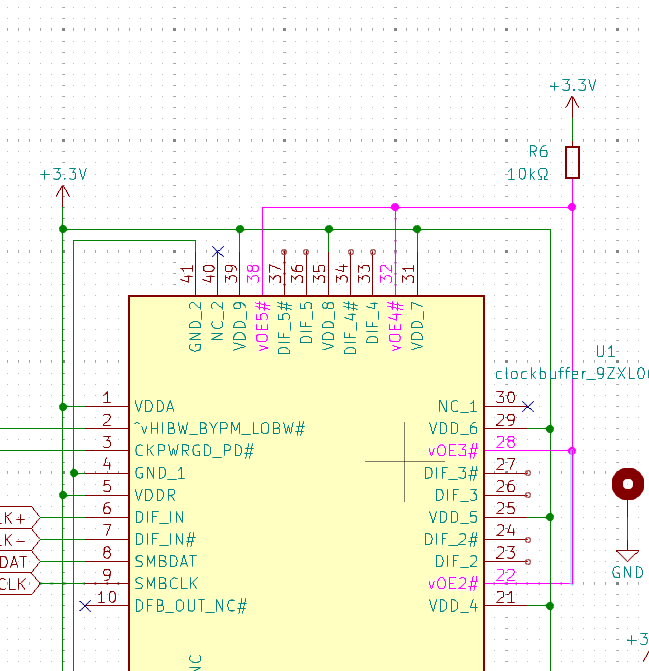The width and height of the screenshot is (649, 671).
Task: Select the +3.3V power symbol above R6
Action: [572, 87]
